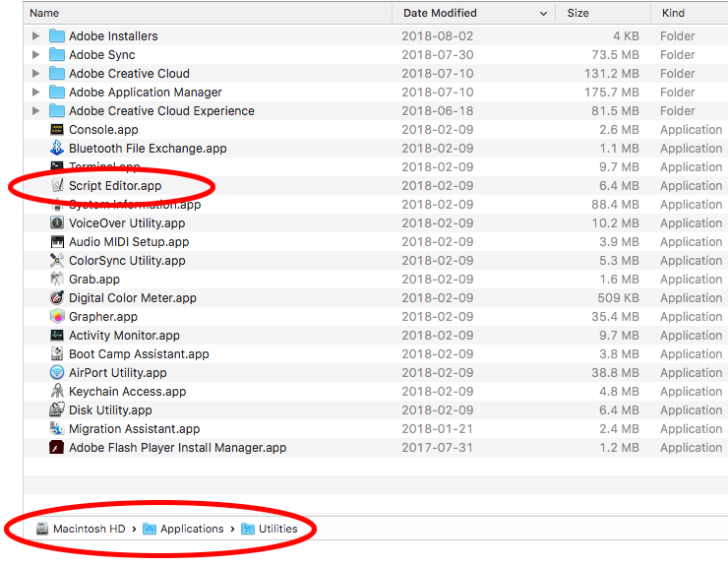Select the Grapher.app icon

tap(57, 316)
